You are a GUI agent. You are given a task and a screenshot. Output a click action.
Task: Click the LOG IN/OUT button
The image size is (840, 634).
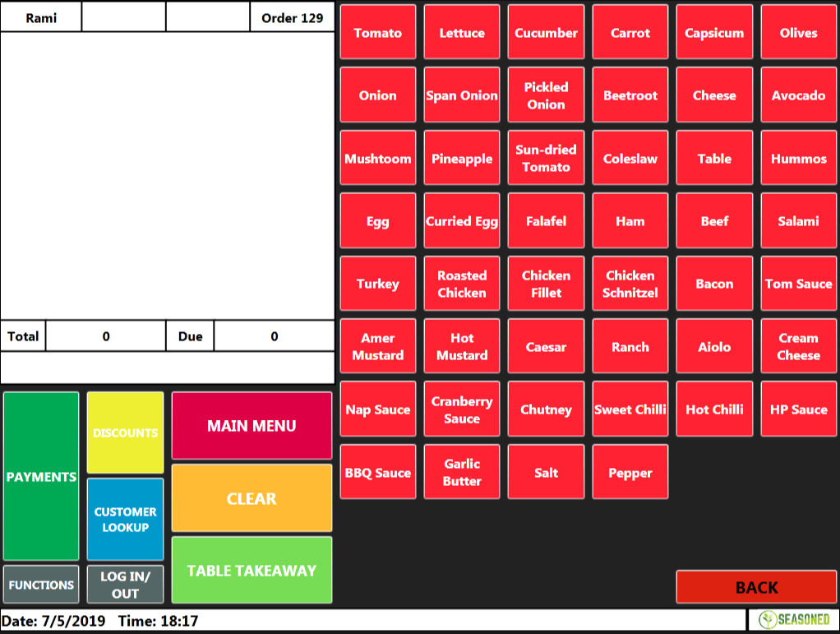(x=126, y=585)
